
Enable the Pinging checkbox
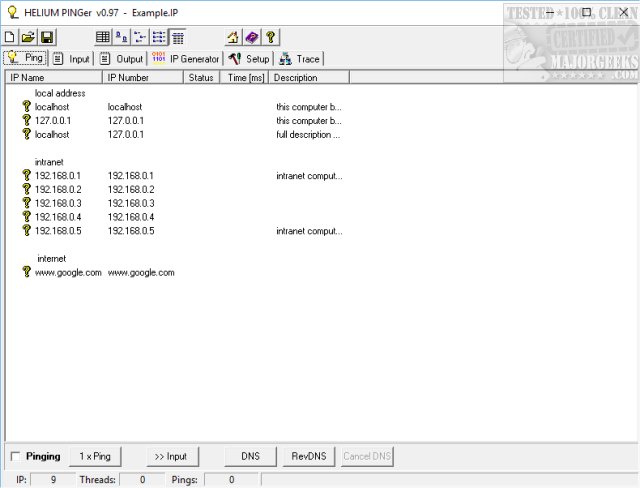(x=16, y=456)
